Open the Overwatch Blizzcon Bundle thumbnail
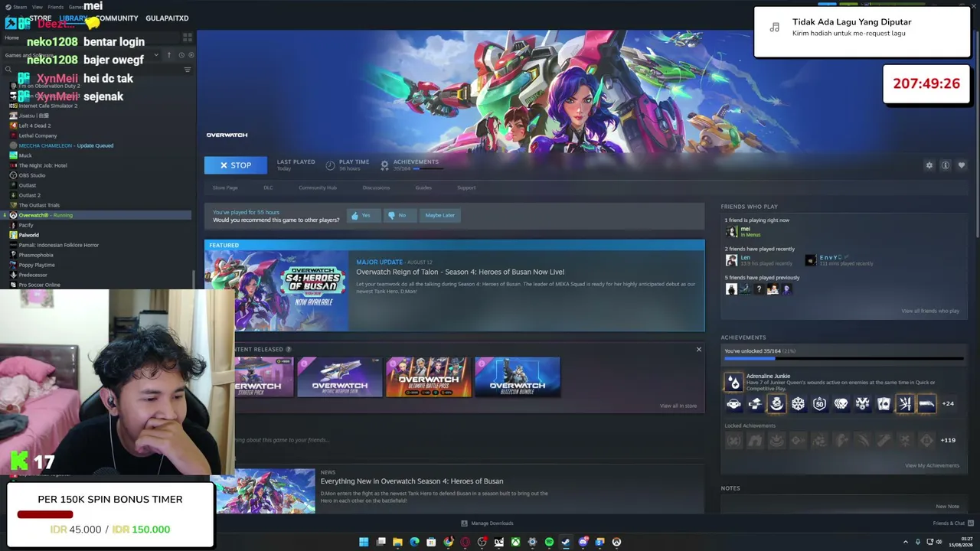This screenshot has height=551, width=980. click(518, 377)
